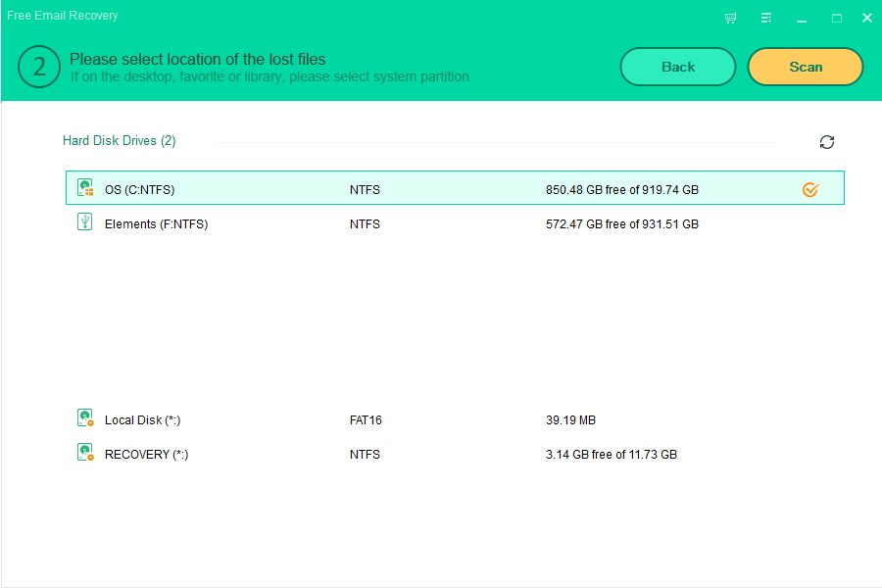
Task: Start scanning with the Scan button
Action: 805,67
